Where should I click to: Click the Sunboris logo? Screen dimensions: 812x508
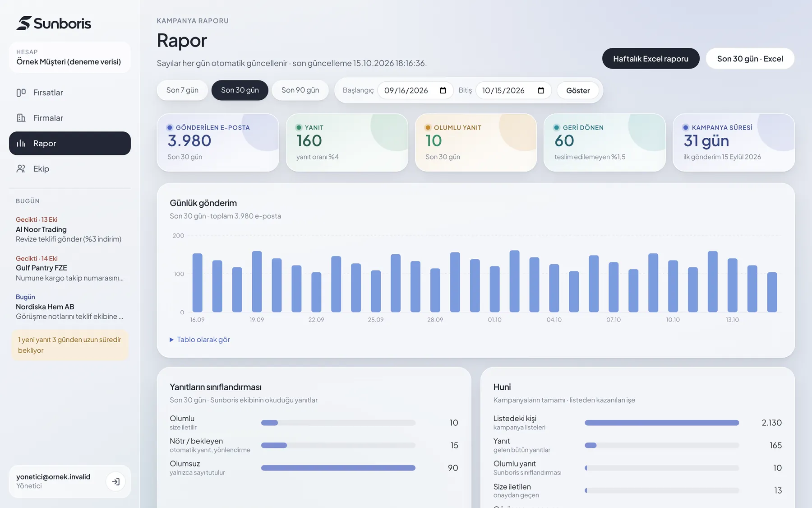[54, 23]
